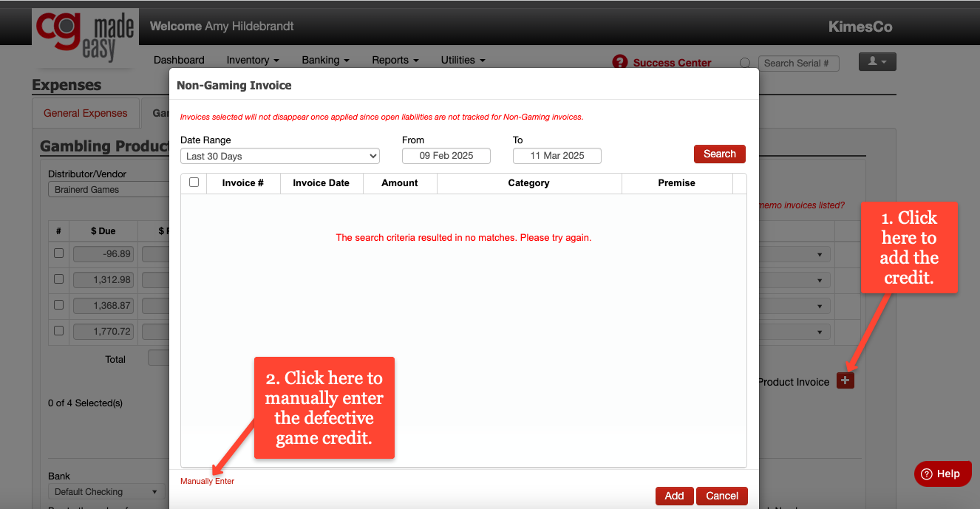Screen dimensions: 980x509
Task: Cancel the Non-Gaming Invoice dialog
Action: click(722, 496)
